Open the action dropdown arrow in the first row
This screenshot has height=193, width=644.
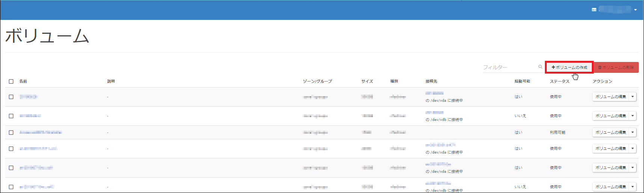pos(633,97)
